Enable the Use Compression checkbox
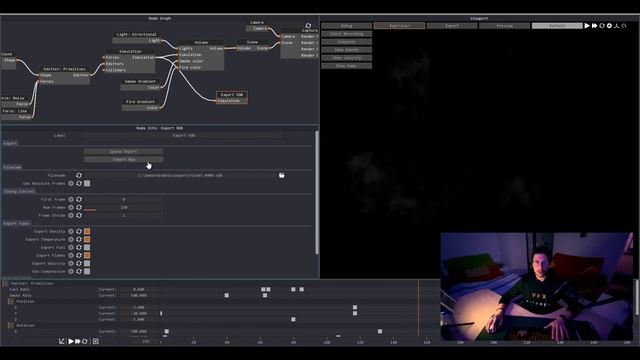640x360 pixels. tap(87, 271)
